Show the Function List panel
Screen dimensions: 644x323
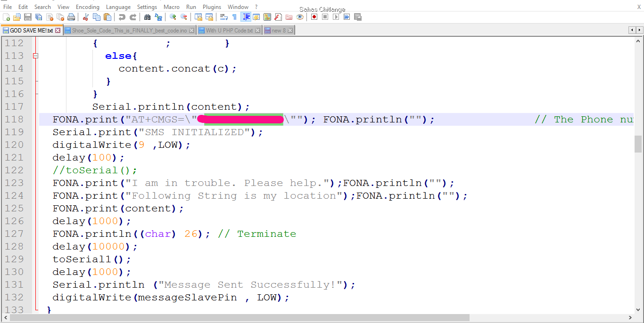coord(278,17)
